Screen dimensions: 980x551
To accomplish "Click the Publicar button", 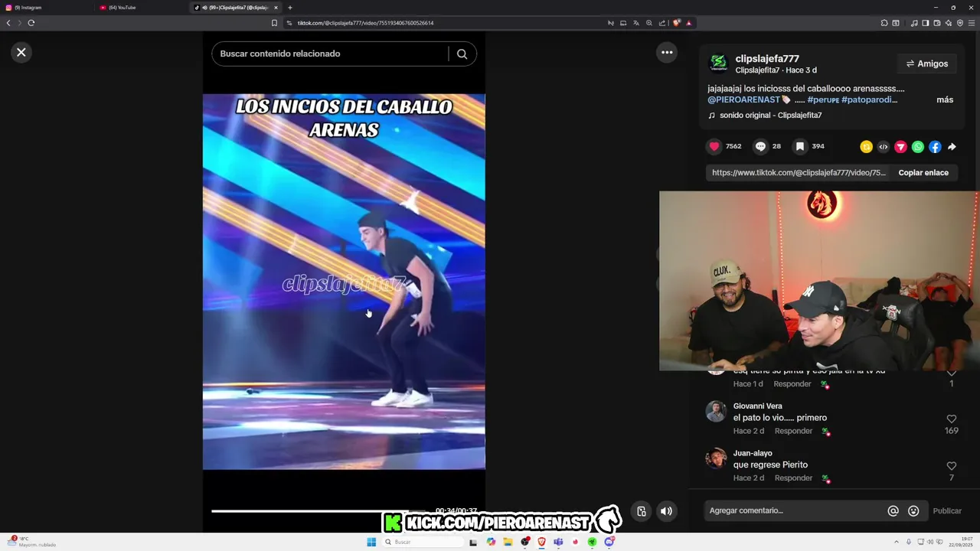I will 947,510.
